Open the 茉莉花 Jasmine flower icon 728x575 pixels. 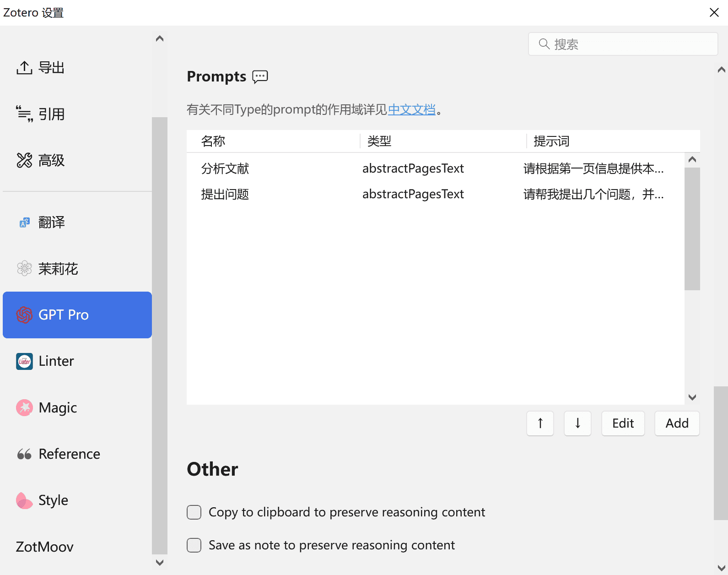click(x=24, y=269)
